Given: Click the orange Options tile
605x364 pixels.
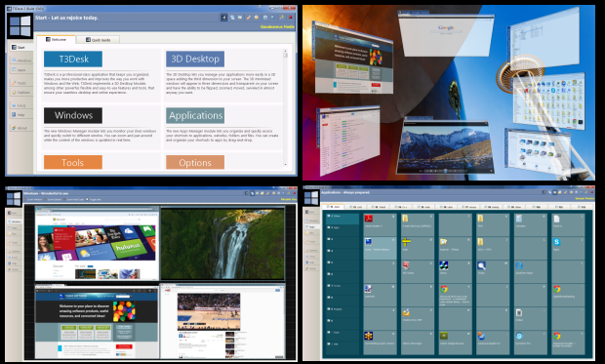Looking at the screenshot, I should pyautogui.click(x=195, y=163).
